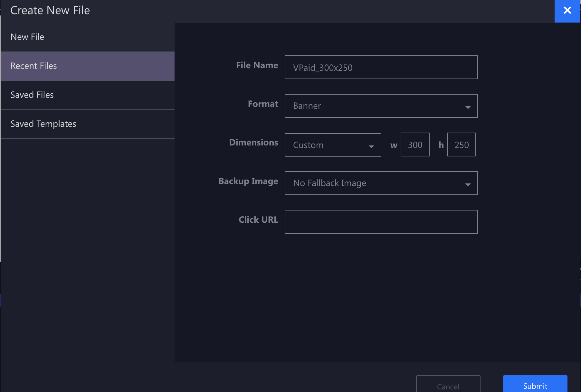Open the Format dropdown showing Banner
This screenshot has width=581, height=392.
click(381, 106)
